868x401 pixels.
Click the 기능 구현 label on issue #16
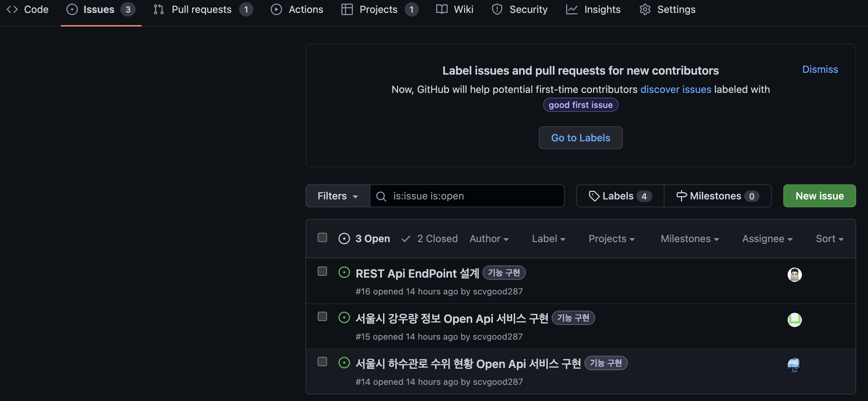click(x=504, y=273)
